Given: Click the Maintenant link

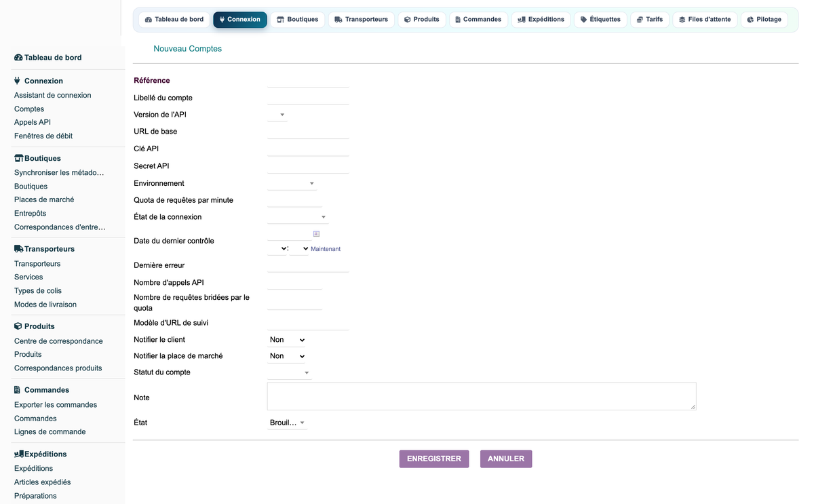Looking at the screenshot, I should (x=326, y=249).
